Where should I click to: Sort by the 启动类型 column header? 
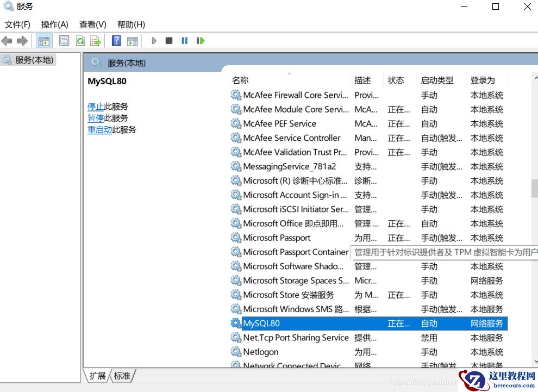pos(441,80)
